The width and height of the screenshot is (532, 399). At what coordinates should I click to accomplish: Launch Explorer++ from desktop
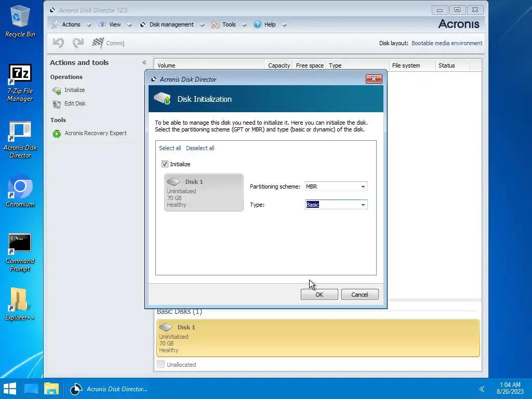tap(20, 304)
